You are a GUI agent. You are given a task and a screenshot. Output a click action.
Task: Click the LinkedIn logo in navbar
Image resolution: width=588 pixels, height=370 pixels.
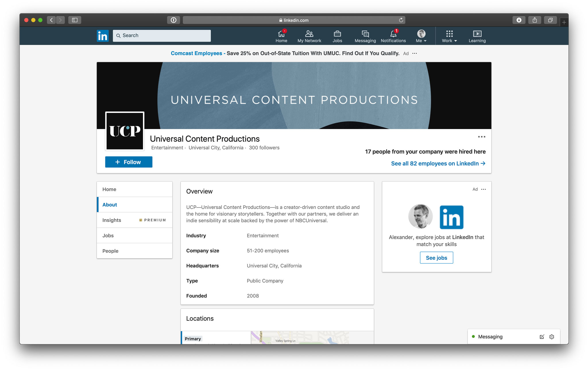pyautogui.click(x=102, y=36)
